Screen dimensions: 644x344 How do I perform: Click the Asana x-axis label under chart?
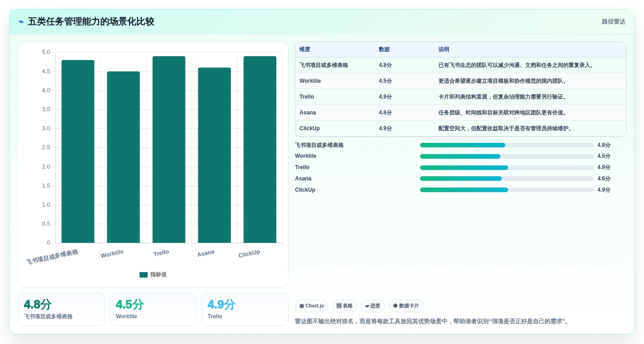[x=206, y=254]
